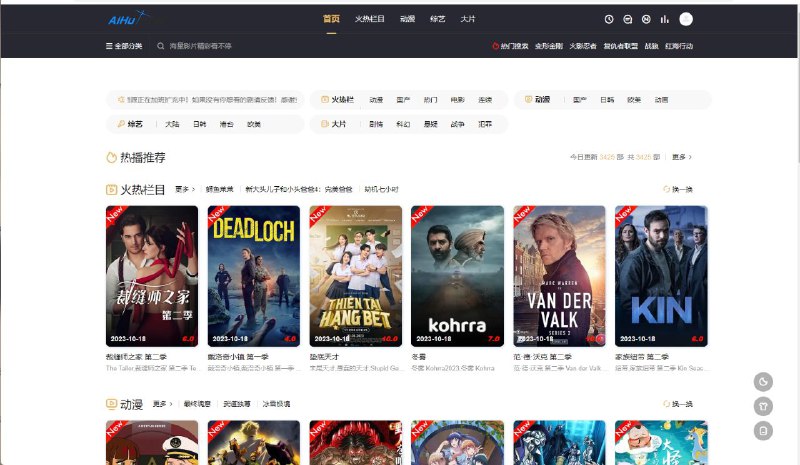Select 连续 in 火热栏 category pill
The image size is (800, 465).
(x=485, y=100)
